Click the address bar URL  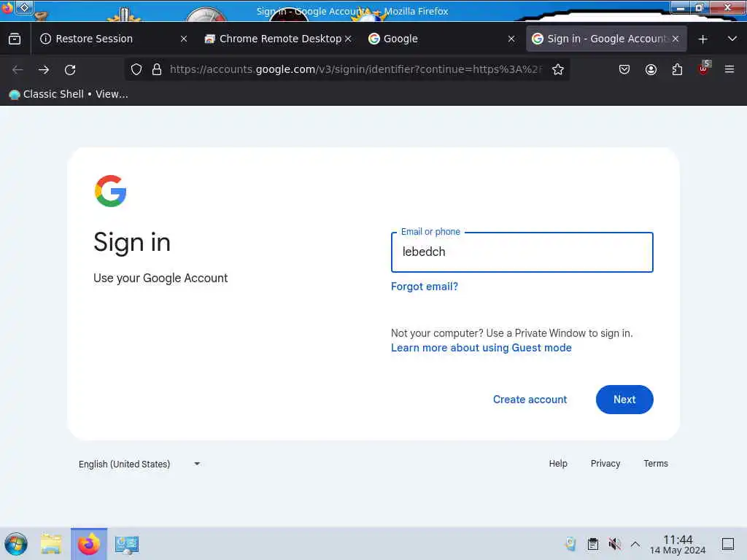(x=356, y=69)
